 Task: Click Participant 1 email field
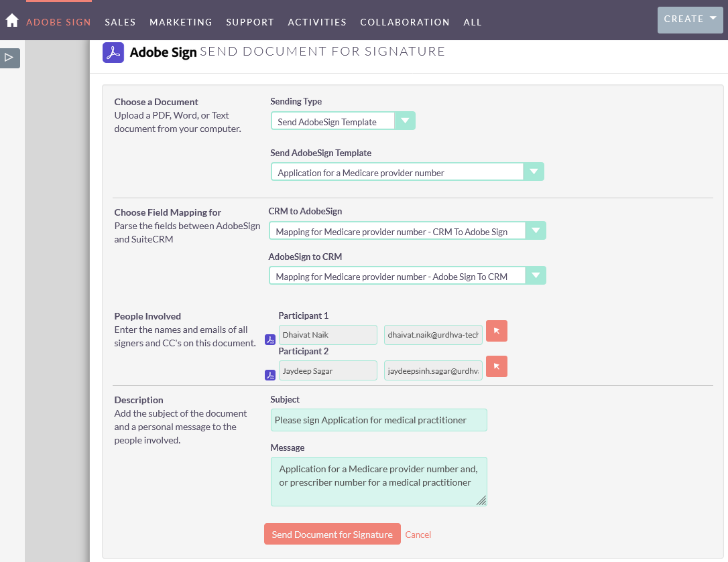pos(433,335)
